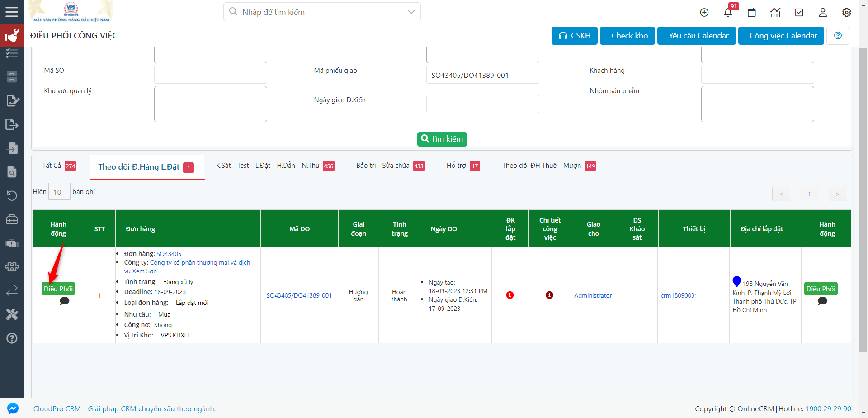Switch to Bảo trì - Sửa chữa tab
The image size is (868, 418).
coord(390,166)
